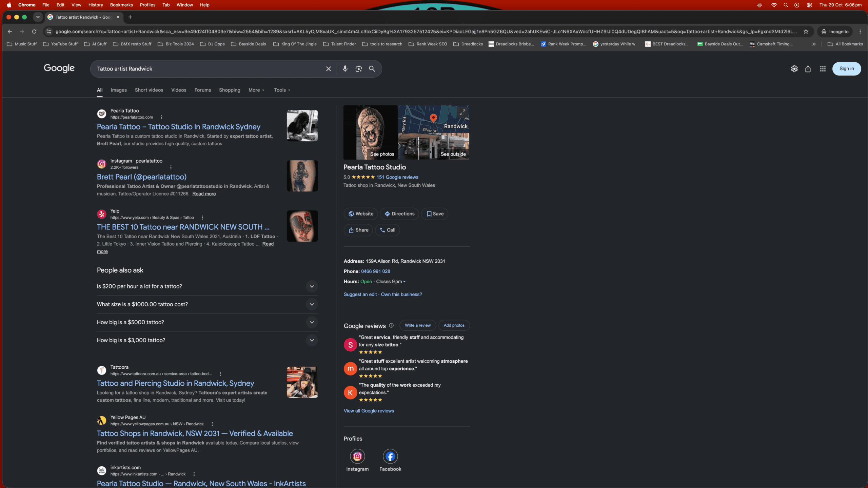Screen dimensions: 868x488
Task: Click the Google reviews info icon
Action: [391, 325]
